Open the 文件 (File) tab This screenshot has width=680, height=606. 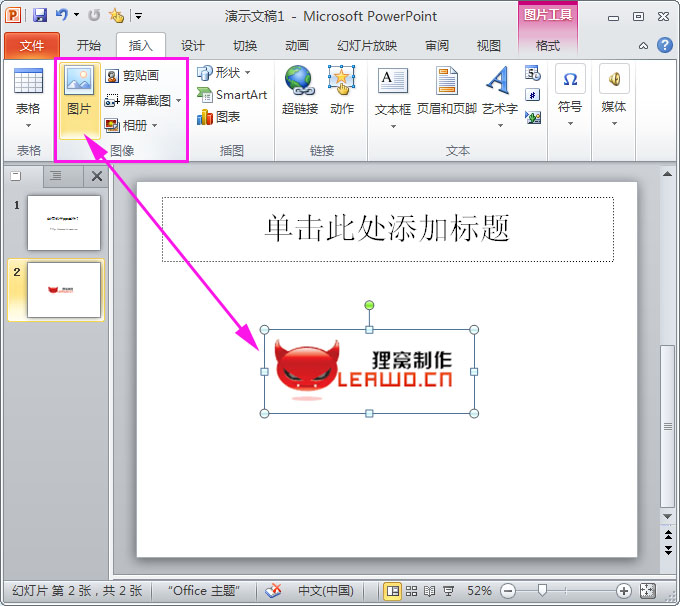[x=32, y=46]
